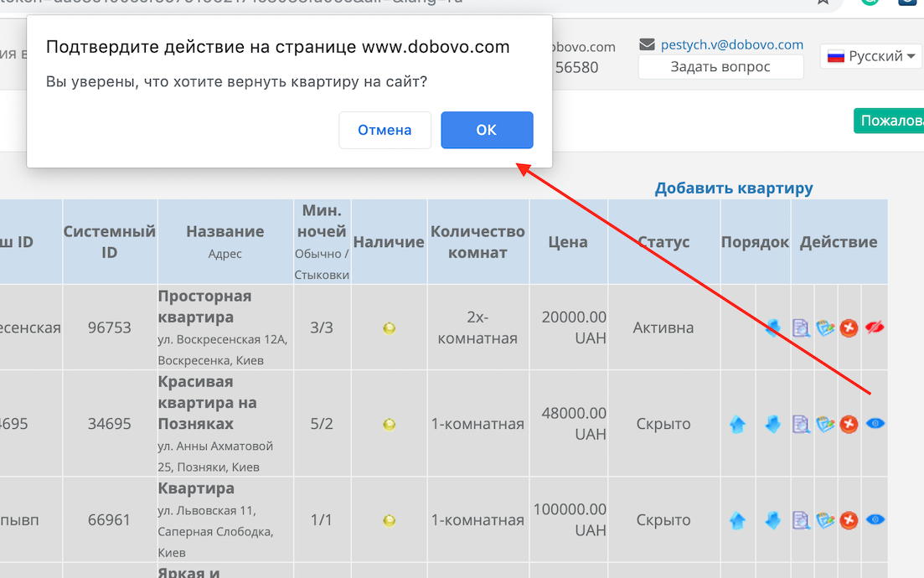The image size is (924, 578).
Task: Click the 48000.00 UAH price
Action: tap(574, 424)
